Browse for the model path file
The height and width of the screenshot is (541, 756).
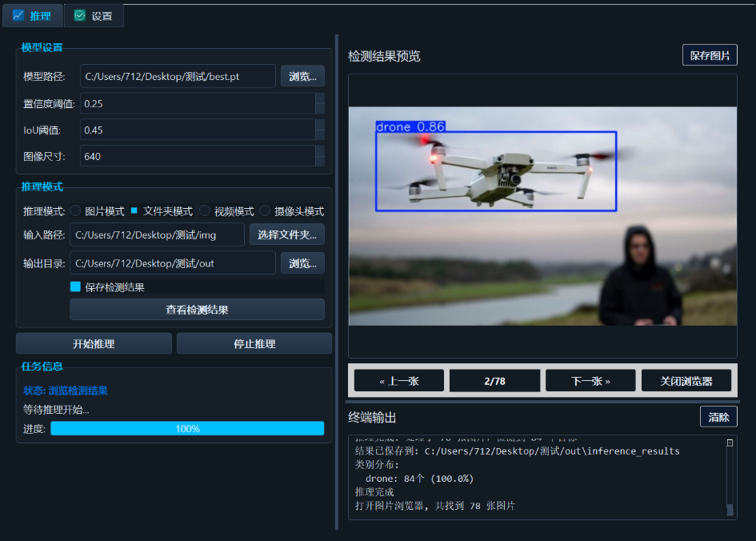coord(302,76)
